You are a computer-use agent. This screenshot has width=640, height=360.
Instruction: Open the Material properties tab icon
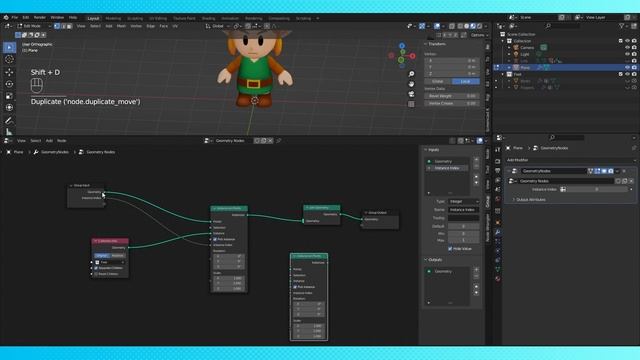[x=498, y=279]
